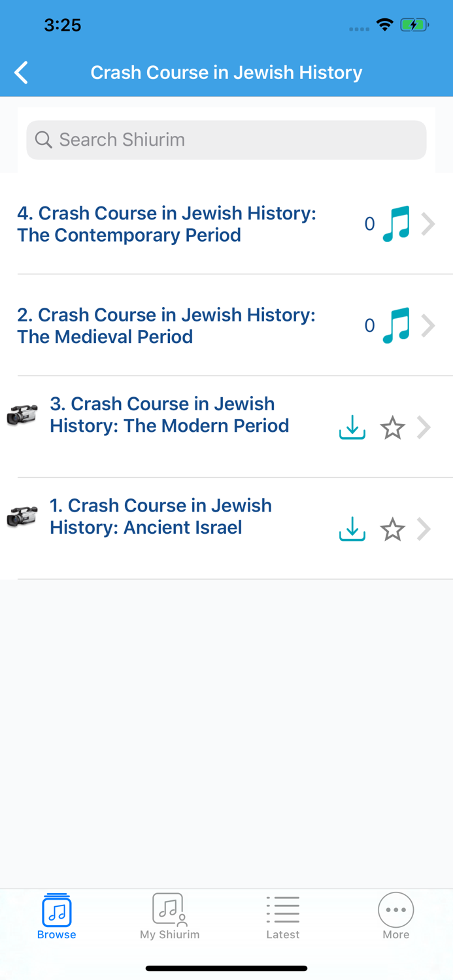Image resolution: width=453 pixels, height=980 pixels.
Task: Tap the Search Shiurim field
Action: pos(226,139)
